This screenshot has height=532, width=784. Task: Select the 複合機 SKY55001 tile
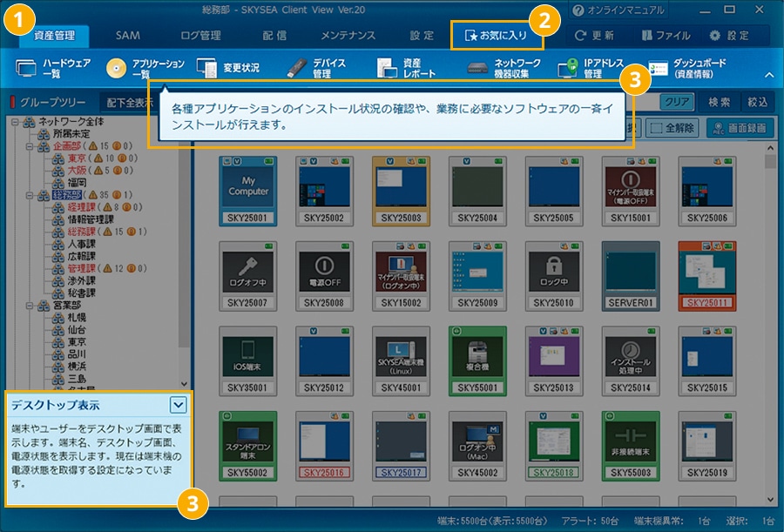pyautogui.click(x=477, y=361)
